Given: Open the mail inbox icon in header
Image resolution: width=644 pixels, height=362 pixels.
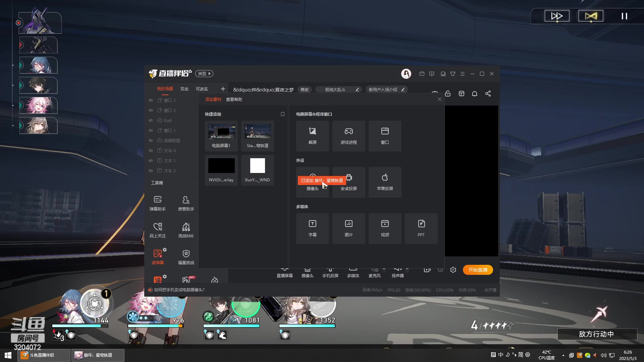Looking at the screenshot, I should point(422,74).
